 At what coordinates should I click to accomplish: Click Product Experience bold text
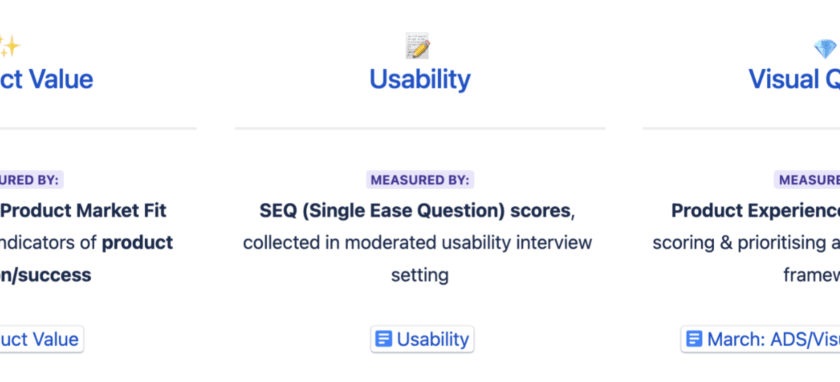[x=755, y=211]
